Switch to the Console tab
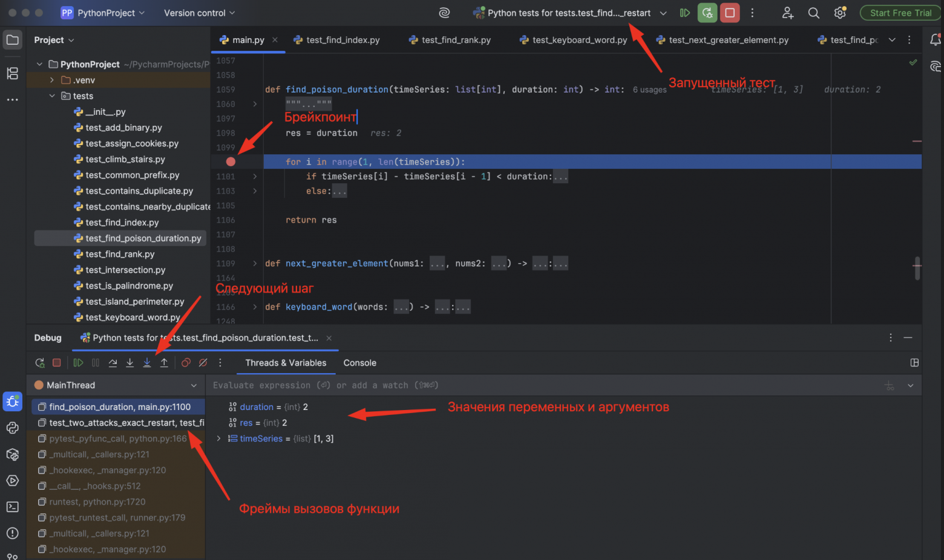The width and height of the screenshot is (944, 560). [359, 363]
